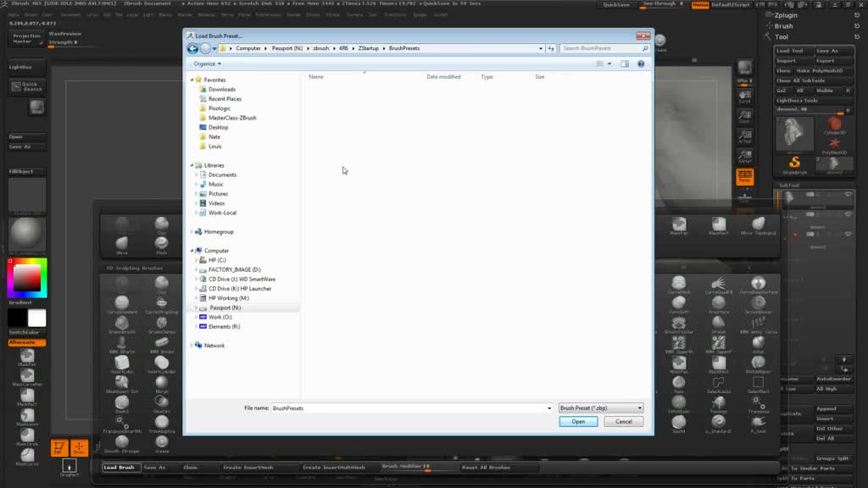Select the MatchMaker brush
The width and height of the screenshot is (868, 488).
click(759, 363)
